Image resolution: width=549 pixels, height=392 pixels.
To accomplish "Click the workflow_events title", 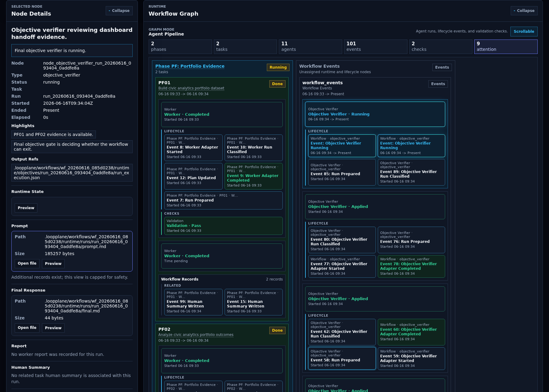I will pos(322,83).
